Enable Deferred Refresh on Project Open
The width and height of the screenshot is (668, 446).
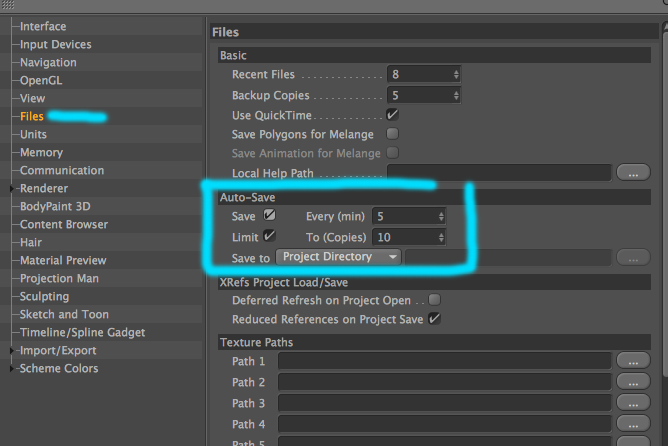click(x=435, y=300)
